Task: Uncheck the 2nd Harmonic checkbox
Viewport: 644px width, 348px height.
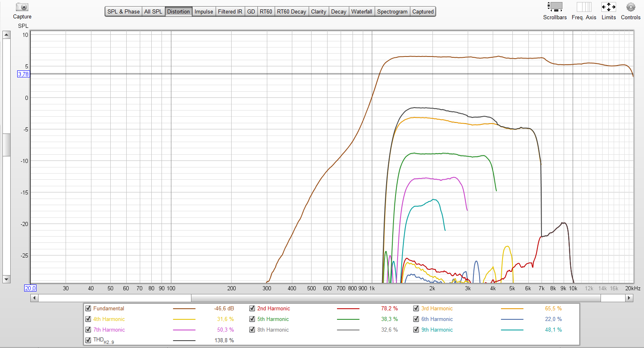Action: pyautogui.click(x=252, y=308)
